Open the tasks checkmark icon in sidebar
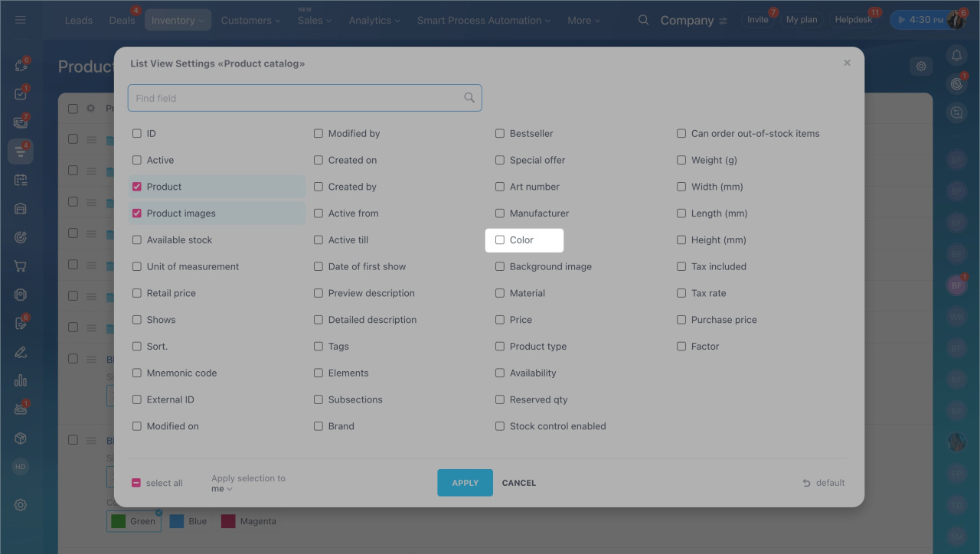This screenshot has height=554, width=980. (x=21, y=94)
